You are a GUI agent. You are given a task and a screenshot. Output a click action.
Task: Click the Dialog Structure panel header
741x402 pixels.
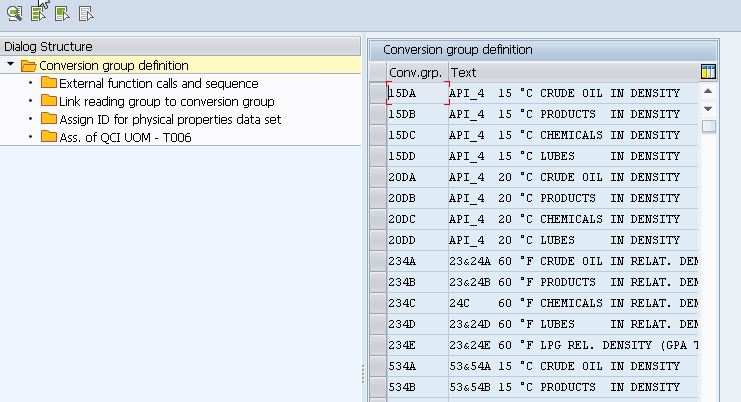tap(180, 46)
